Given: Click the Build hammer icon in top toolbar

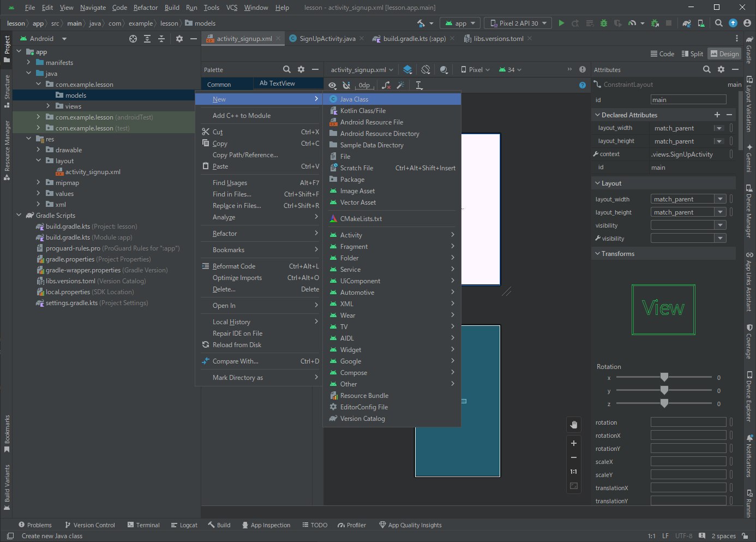Looking at the screenshot, I should (421, 23).
